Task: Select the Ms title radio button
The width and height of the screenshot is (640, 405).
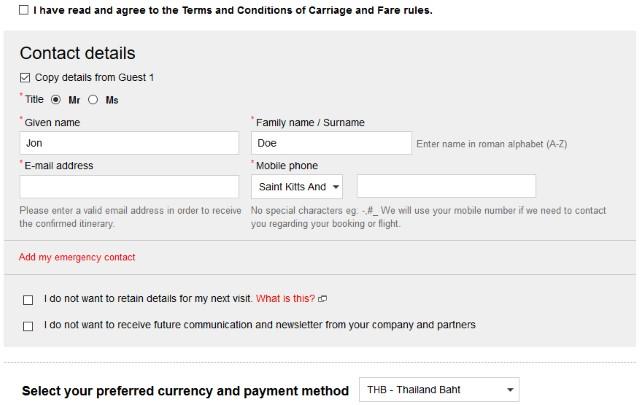Action: tap(93, 100)
